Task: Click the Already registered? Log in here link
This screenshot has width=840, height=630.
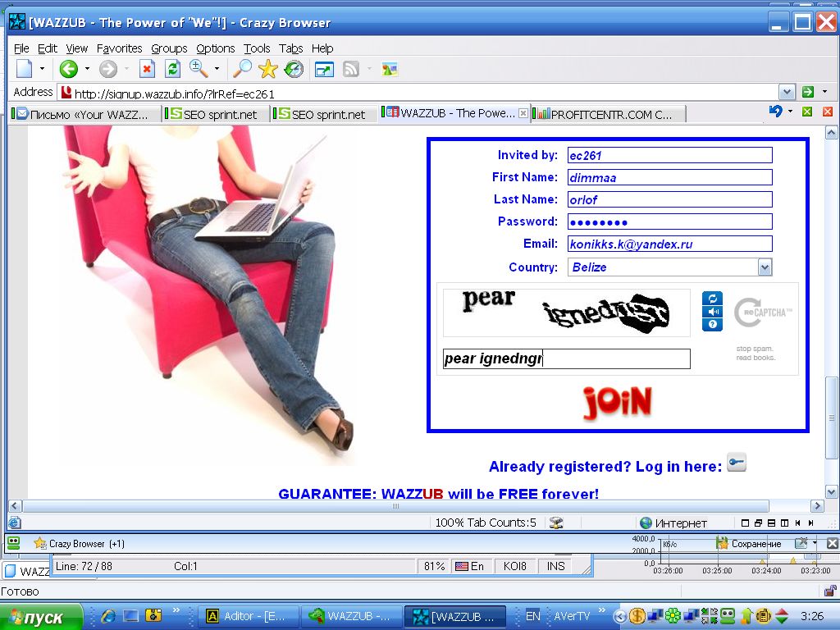Action: coord(605,467)
